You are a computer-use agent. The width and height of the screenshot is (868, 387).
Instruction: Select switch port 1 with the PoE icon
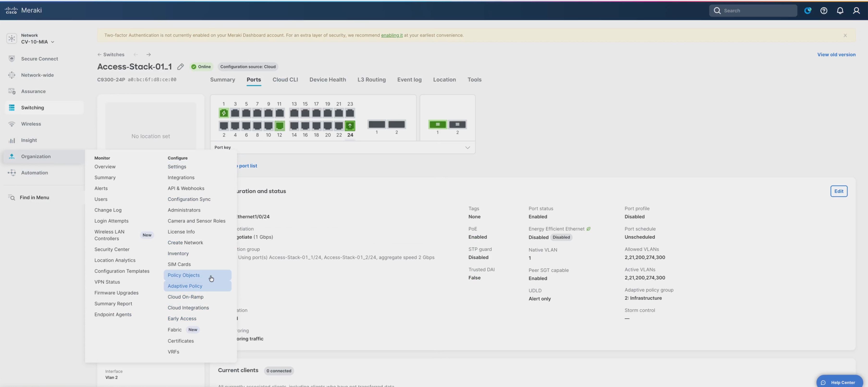[x=223, y=113]
